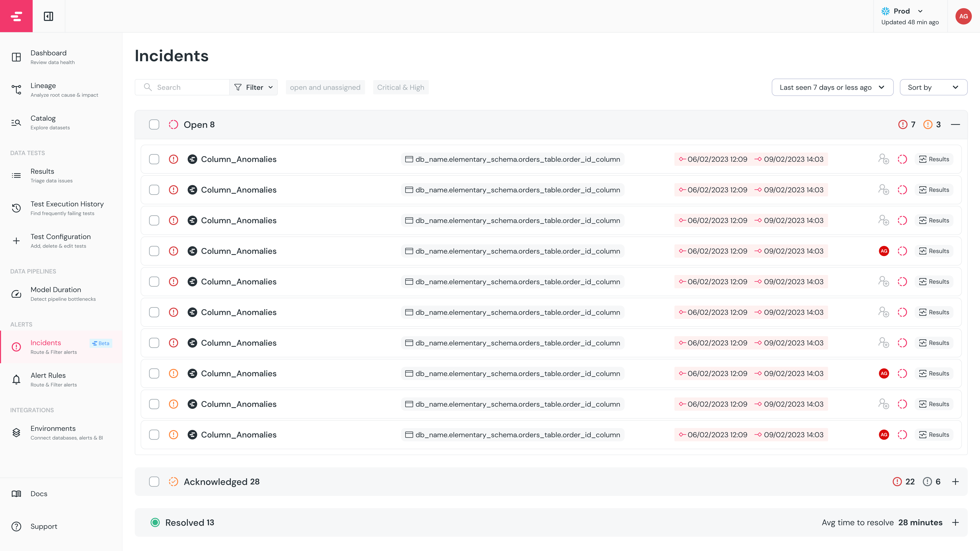Open Results for the first incident row
This screenshot has height=551, width=980.
[x=934, y=159]
